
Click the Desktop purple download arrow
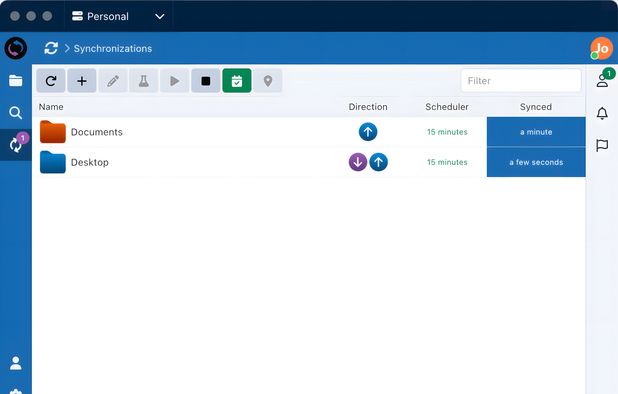coord(358,162)
